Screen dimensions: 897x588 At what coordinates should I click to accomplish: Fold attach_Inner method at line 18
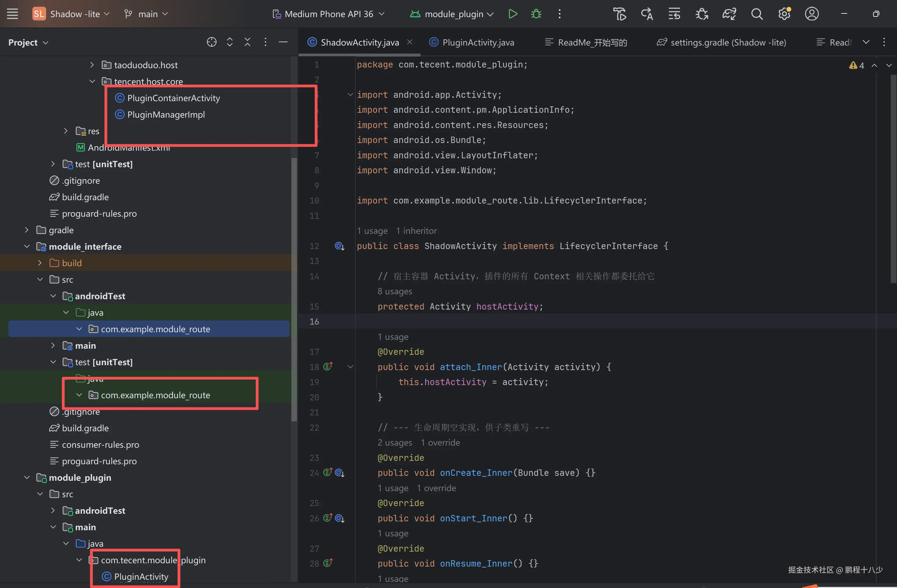click(x=350, y=367)
